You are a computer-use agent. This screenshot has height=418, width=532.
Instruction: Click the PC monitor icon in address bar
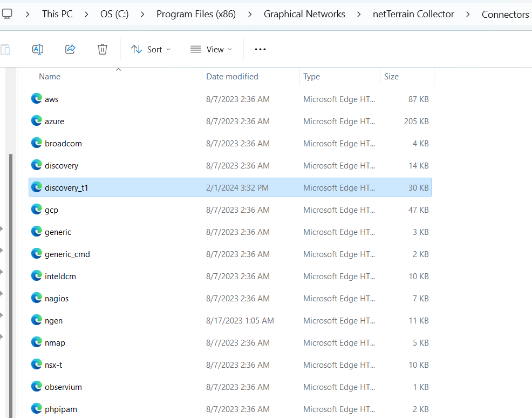7,14
